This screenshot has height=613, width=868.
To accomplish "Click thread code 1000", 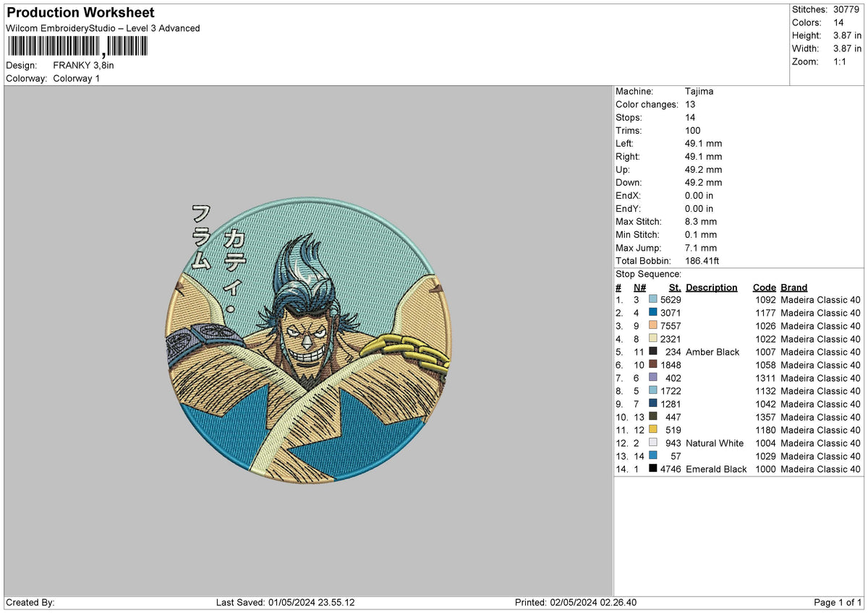I will [x=765, y=468].
